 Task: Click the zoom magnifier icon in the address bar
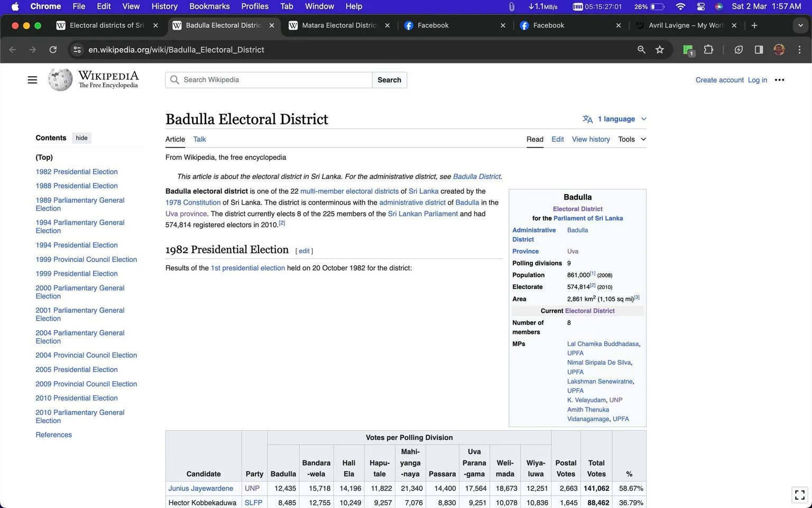(641, 50)
